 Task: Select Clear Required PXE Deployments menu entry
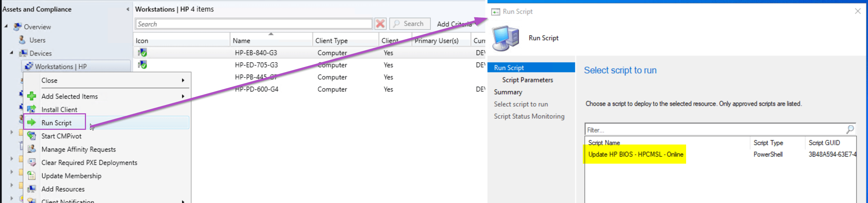(x=89, y=163)
